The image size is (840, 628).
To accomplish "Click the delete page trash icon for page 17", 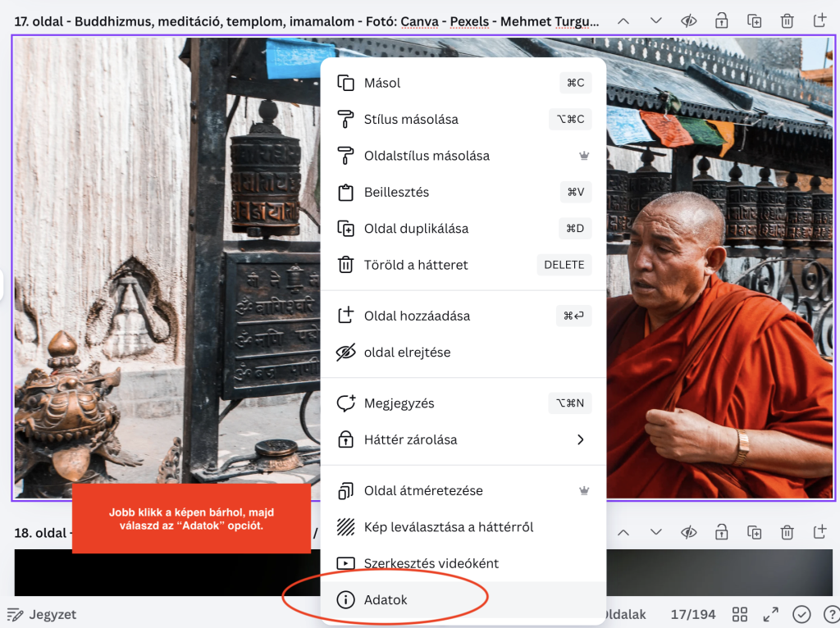I will [787, 20].
